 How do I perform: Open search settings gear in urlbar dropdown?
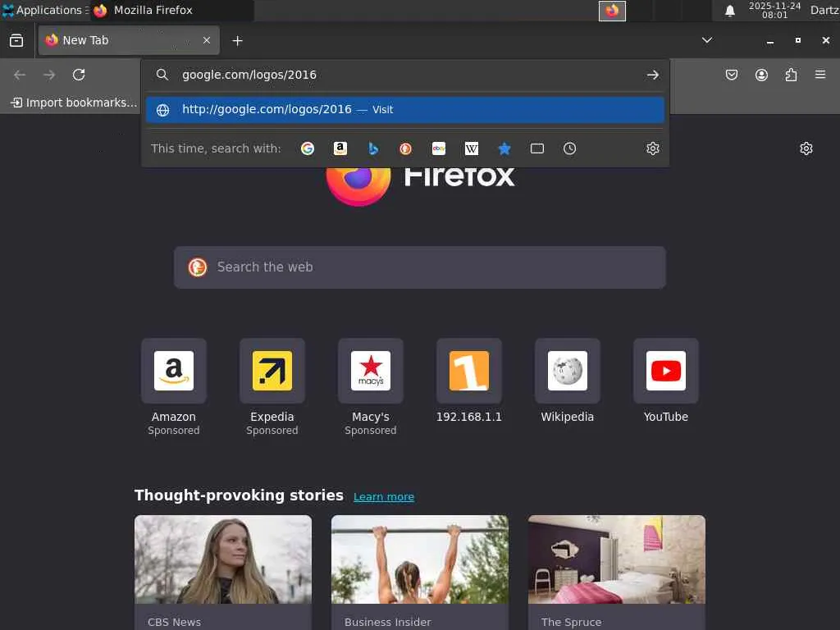652,148
